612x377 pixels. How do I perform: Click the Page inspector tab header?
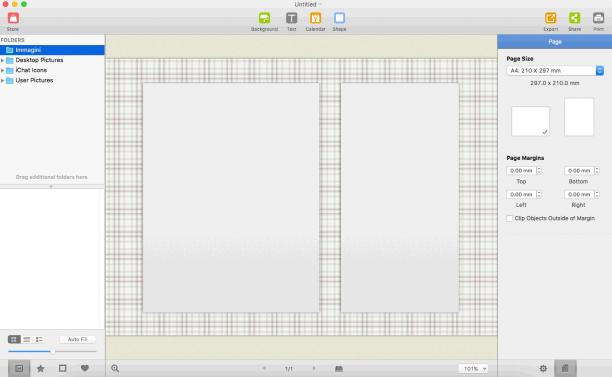pyautogui.click(x=555, y=42)
